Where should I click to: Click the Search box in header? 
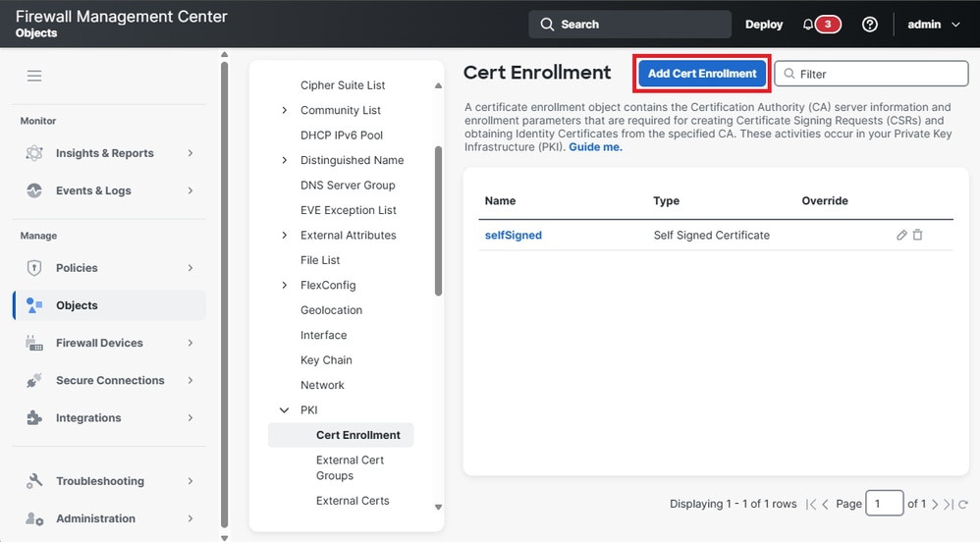(629, 25)
